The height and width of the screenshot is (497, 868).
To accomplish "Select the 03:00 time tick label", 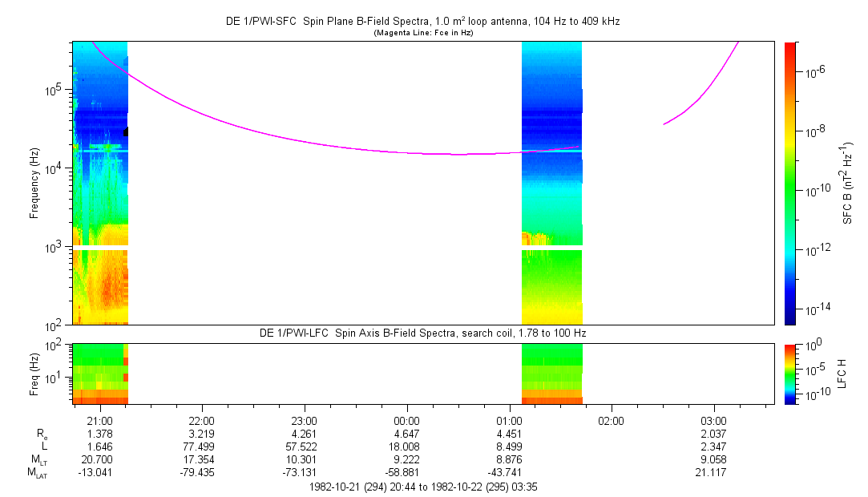I will 713,420.
